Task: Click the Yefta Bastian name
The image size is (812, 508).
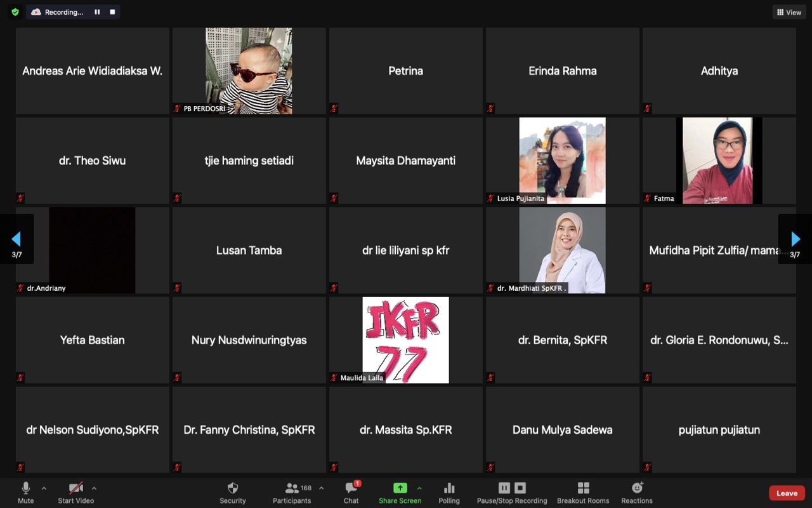Action: click(x=93, y=340)
